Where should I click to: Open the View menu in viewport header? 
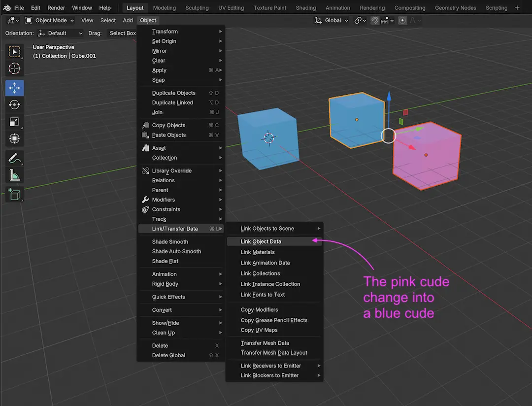pos(87,20)
